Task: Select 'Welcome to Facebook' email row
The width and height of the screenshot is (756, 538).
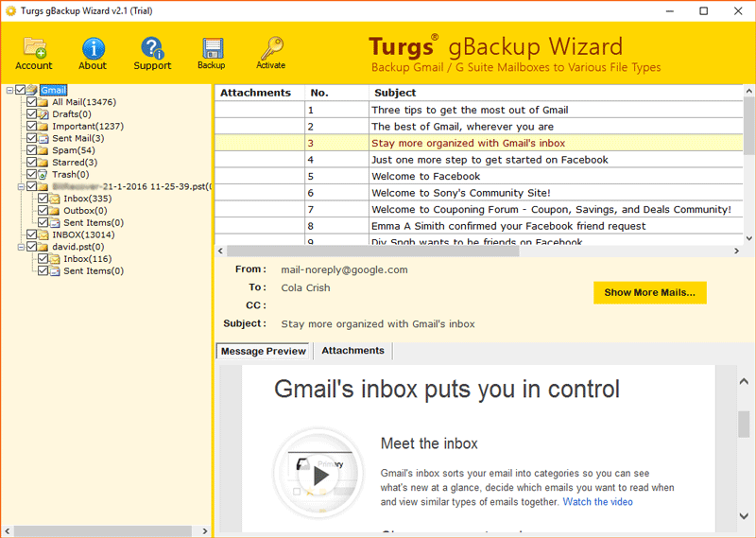Action: (x=479, y=176)
